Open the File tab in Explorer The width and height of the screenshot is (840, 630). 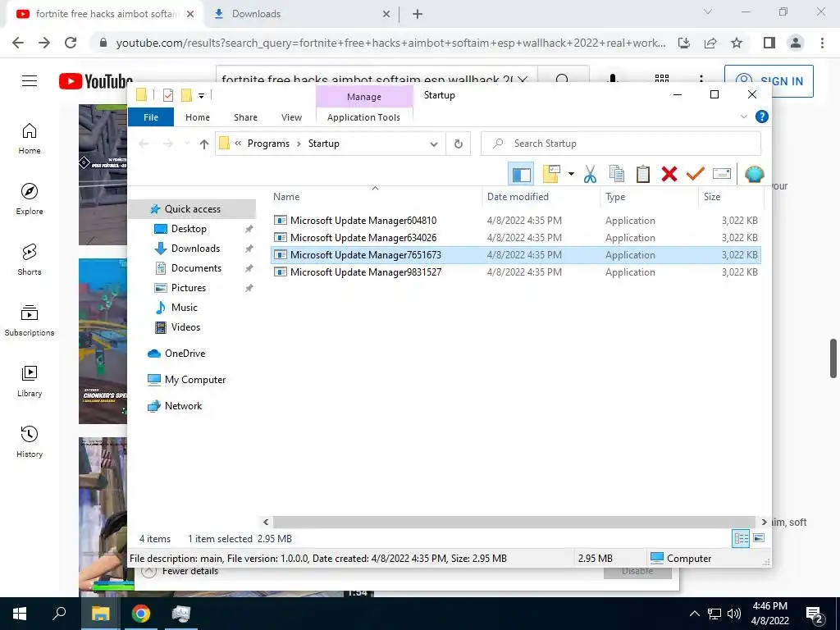(151, 117)
